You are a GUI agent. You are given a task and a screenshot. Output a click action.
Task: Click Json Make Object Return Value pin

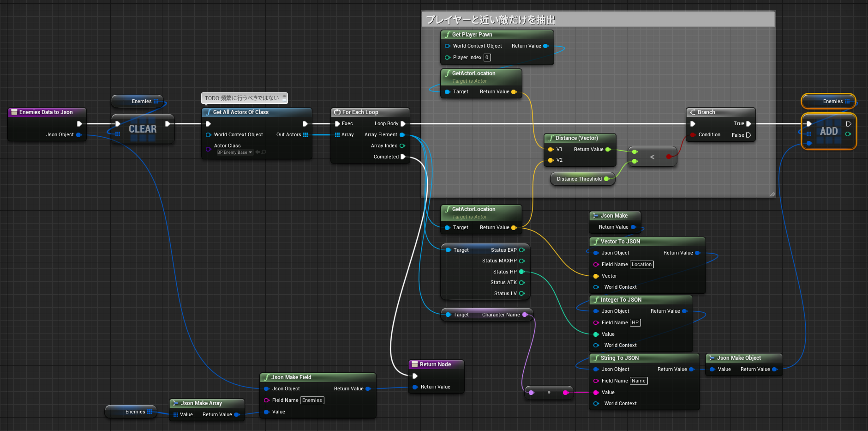775,370
